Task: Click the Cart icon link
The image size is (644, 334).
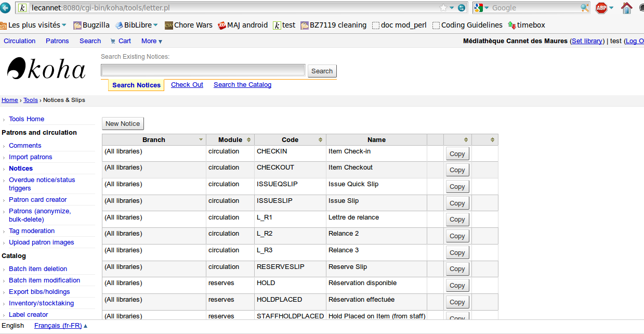Action: click(121, 41)
